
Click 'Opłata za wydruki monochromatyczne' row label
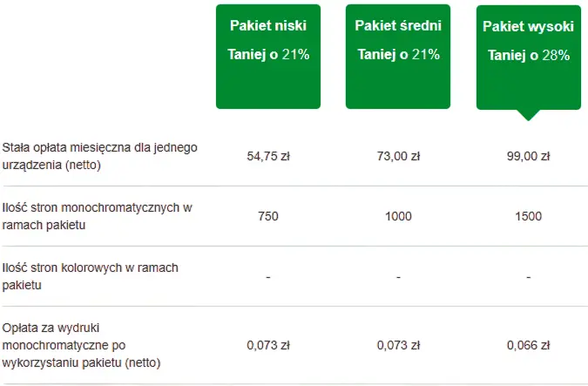click(84, 345)
